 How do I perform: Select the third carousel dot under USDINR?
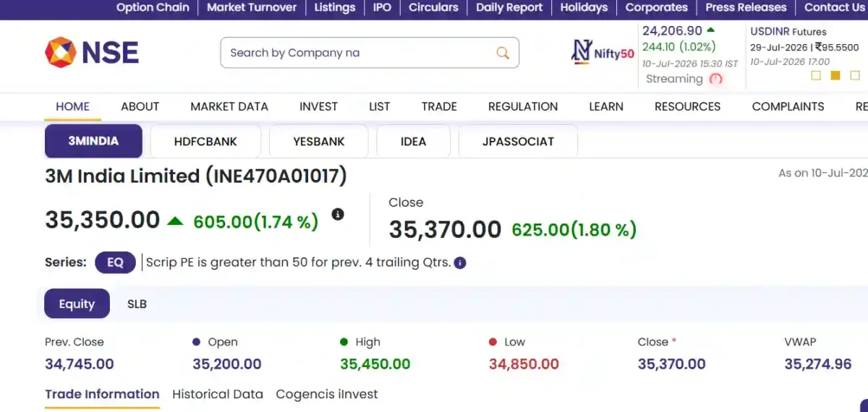(855, 75)
